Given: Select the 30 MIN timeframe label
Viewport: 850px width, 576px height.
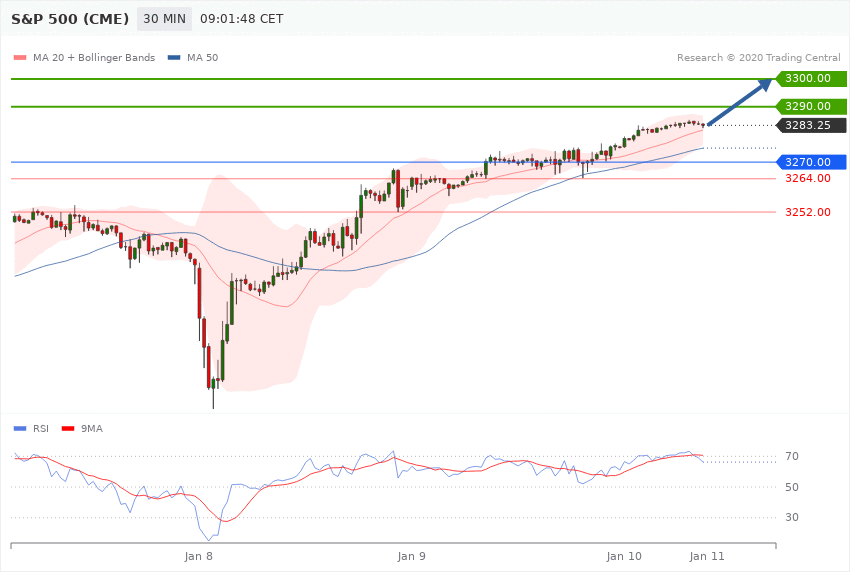Looking at the screenshot, I should (164, 19).
